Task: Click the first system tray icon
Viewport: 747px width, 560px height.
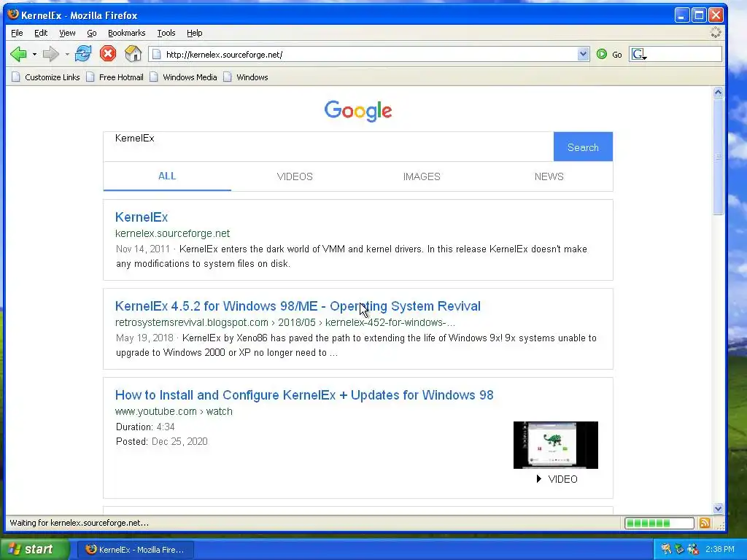Action: [666, 550]
